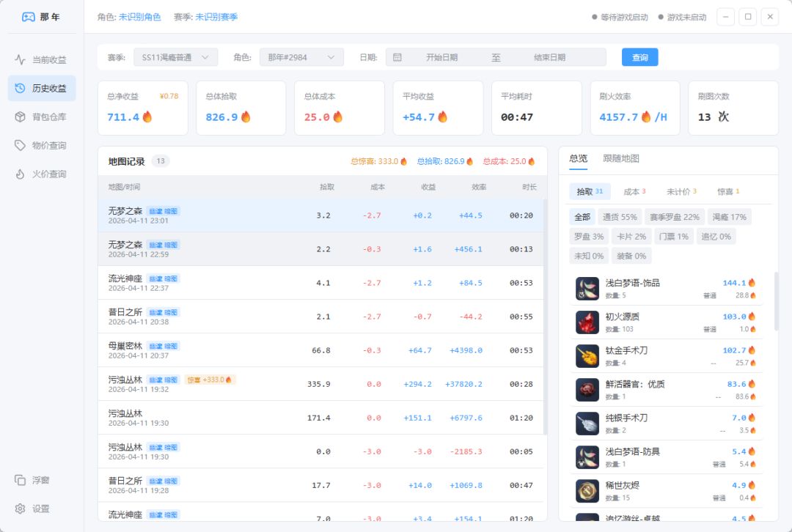Click the flame icon beside 总体拾取 826.9
Image resolution: width=792 pixels, height=532 pixels.
coord(246,117)
